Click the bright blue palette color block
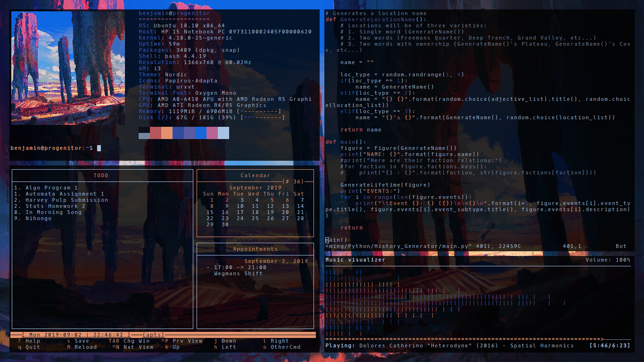 [200, 133]
